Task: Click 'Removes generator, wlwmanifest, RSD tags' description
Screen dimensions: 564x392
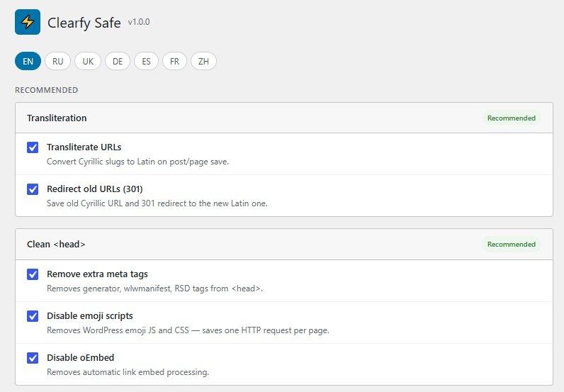Action: (x=154, y=289)
